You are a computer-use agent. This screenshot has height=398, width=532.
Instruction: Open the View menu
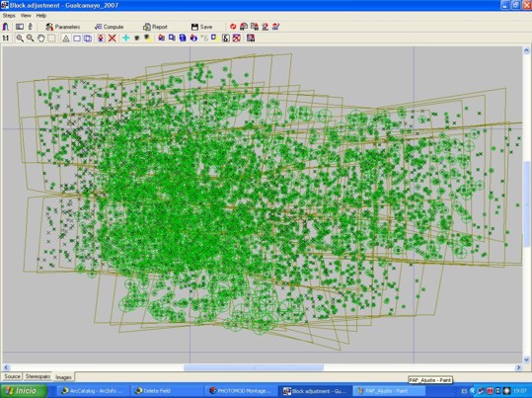pyautogui.click(x=26, y=16)
